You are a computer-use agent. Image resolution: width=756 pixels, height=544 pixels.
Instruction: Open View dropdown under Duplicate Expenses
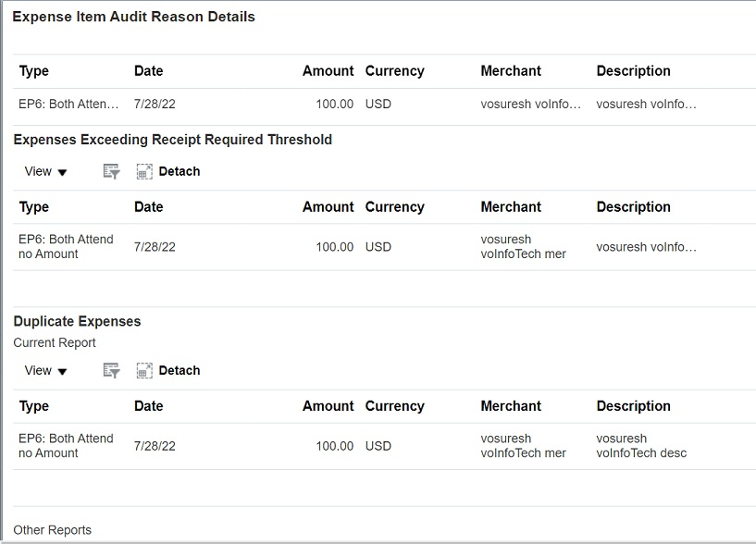point(45,370)
